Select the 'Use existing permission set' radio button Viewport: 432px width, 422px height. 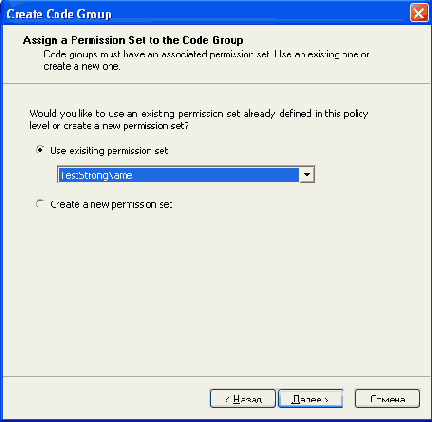[x=40, y=150]
